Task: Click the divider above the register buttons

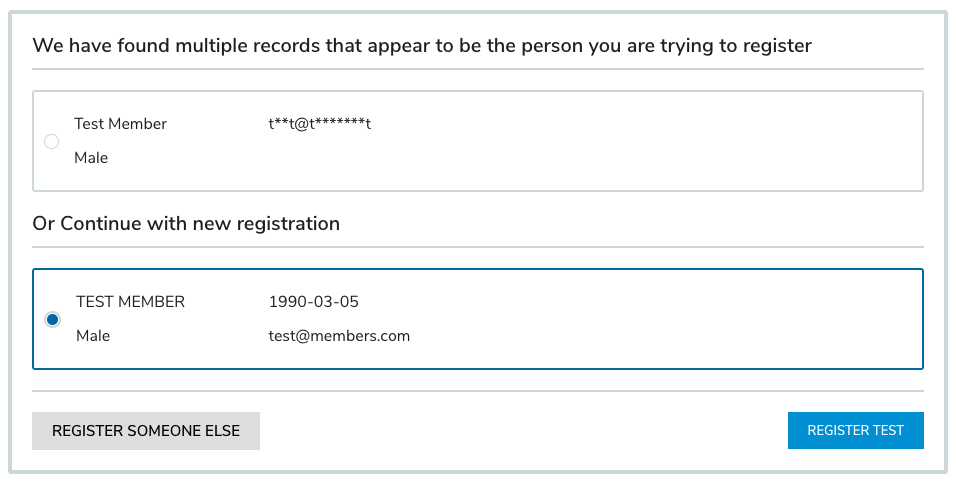Action: (x=477, y=391)
